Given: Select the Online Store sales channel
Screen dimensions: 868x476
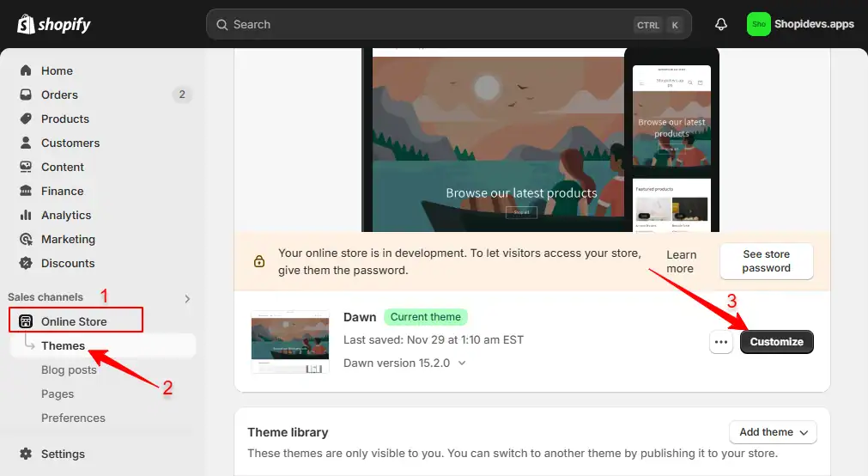Looking at the screenshot, I should (76, 320).
